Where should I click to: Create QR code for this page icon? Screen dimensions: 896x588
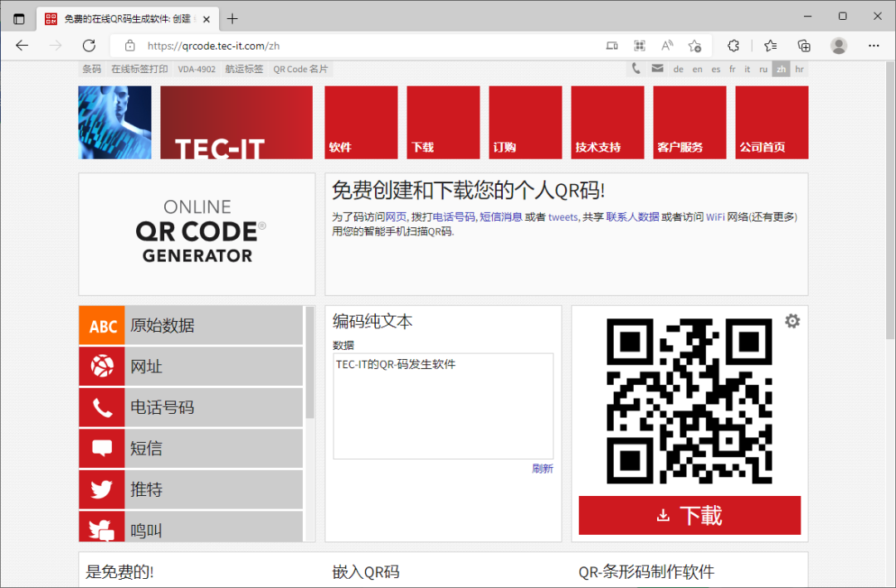(x=640, y=46)
